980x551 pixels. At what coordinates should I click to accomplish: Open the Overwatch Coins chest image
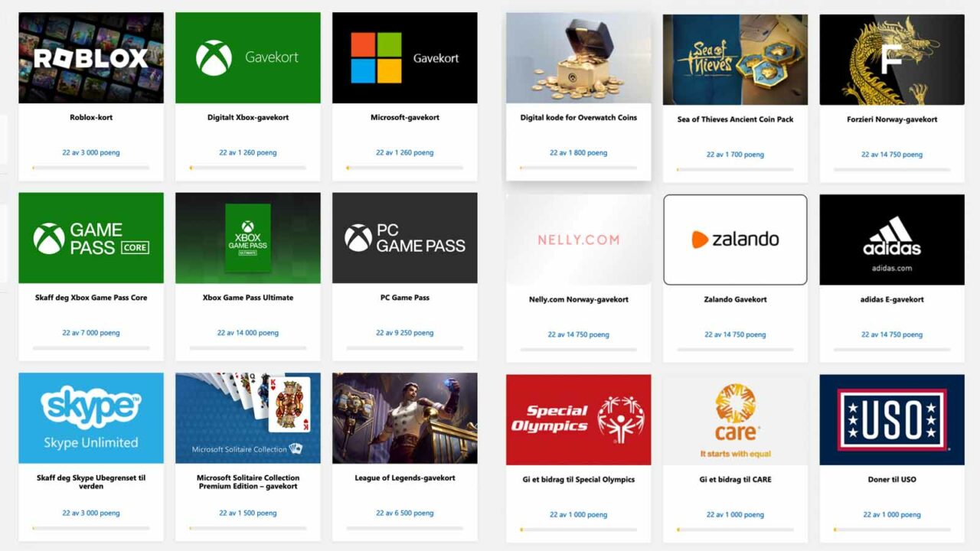579,58
